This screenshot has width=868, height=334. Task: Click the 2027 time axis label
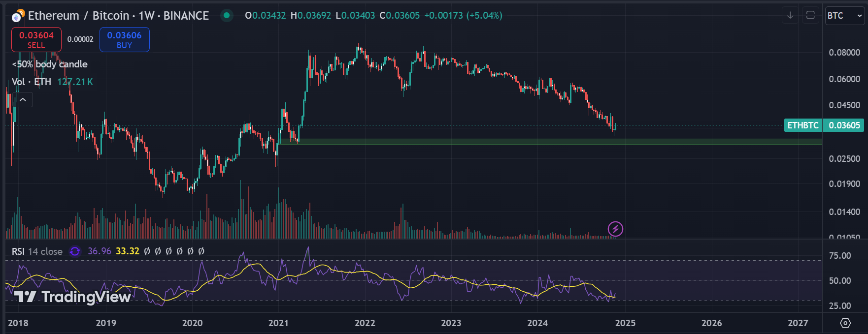pos(798,323)
